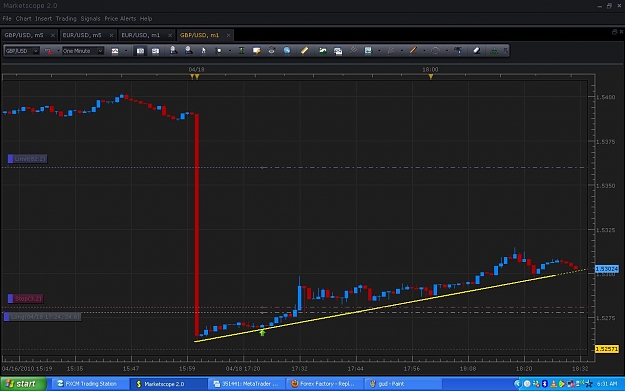Switch to Forex Factory browser in taskbar
Image resolution: width=625 pixels, height=391 pixels.
[325, 384]
